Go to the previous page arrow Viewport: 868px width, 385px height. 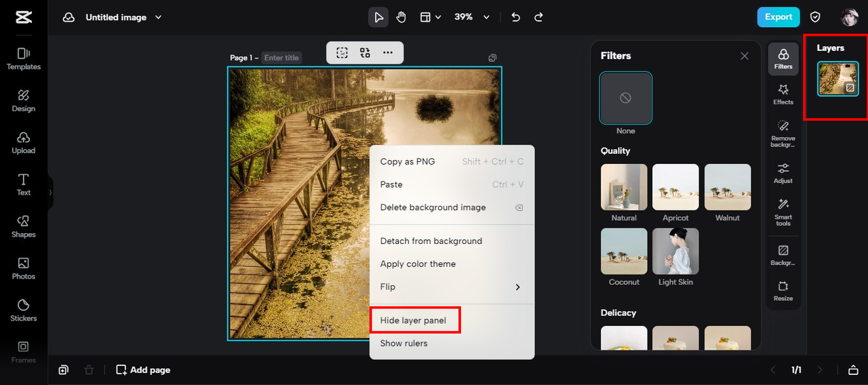(x=772, y=370)
